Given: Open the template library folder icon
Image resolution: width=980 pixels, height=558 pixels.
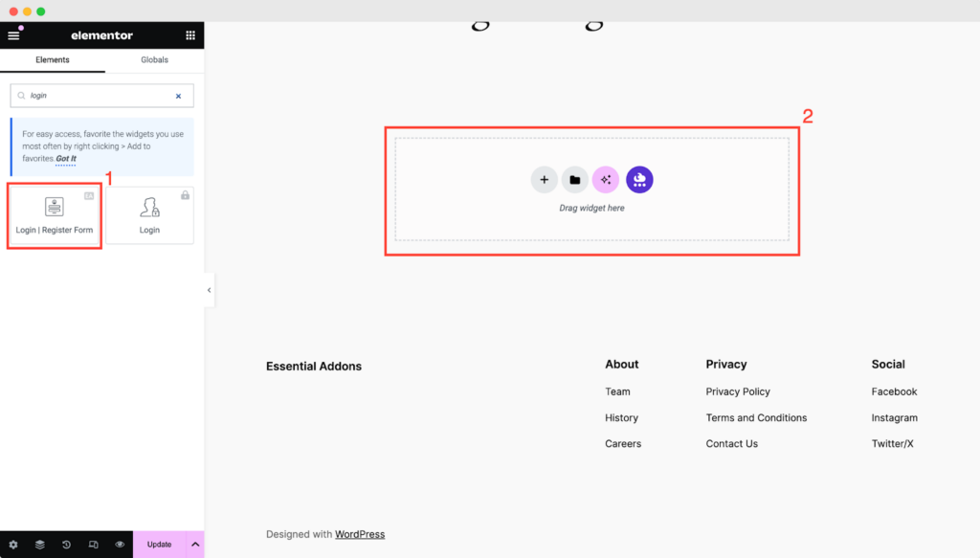Looking at the screenshot, I should pos(574,179).
